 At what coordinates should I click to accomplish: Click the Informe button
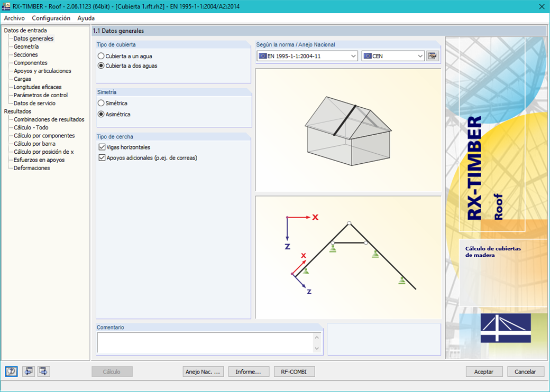point(249,371)
